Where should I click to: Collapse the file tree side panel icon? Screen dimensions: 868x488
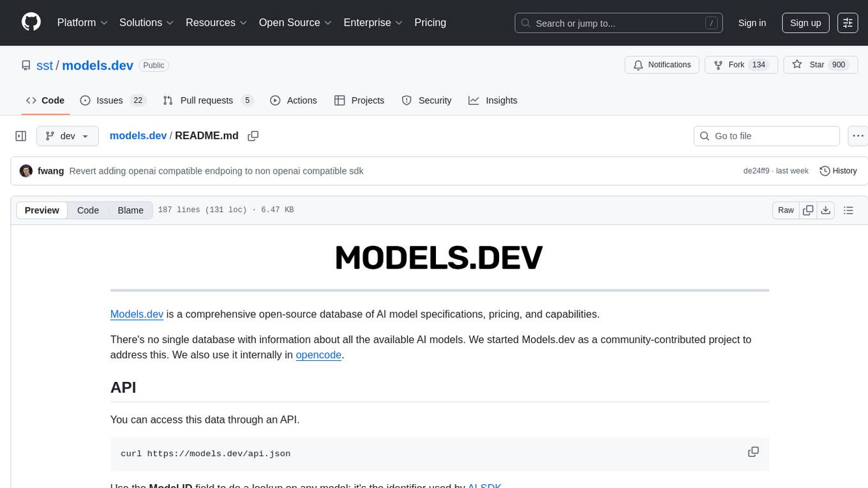click(x=21, y=136)
